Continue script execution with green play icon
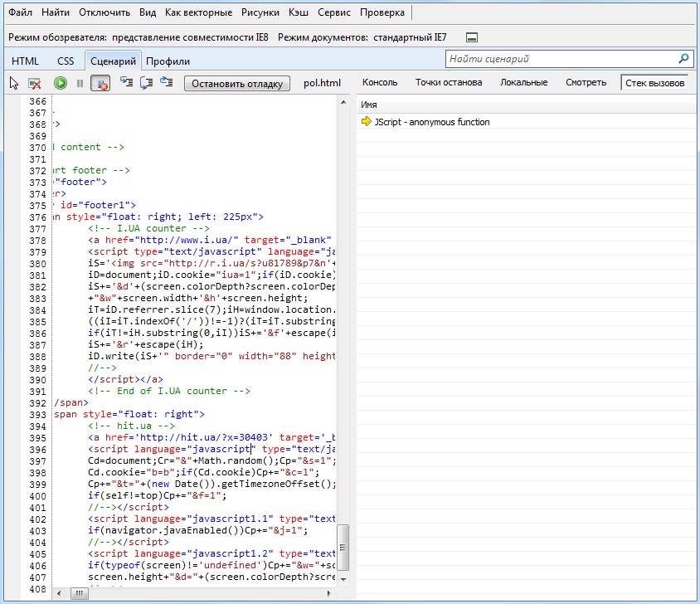 pos(61,83)
